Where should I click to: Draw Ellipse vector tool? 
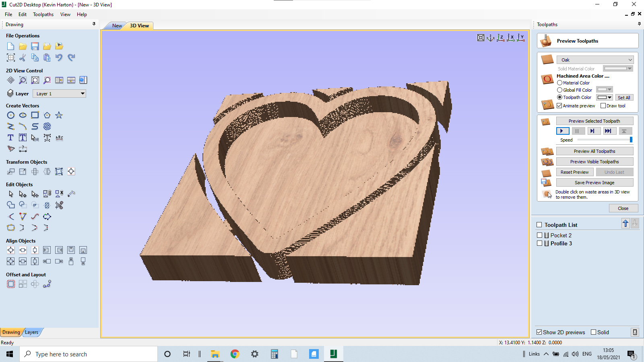23,115
